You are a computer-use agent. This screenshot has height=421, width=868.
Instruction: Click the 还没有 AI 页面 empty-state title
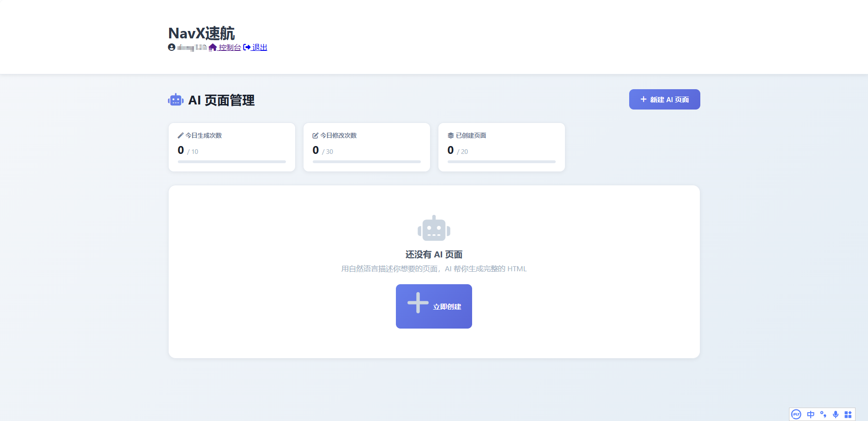tap(434, 255)
